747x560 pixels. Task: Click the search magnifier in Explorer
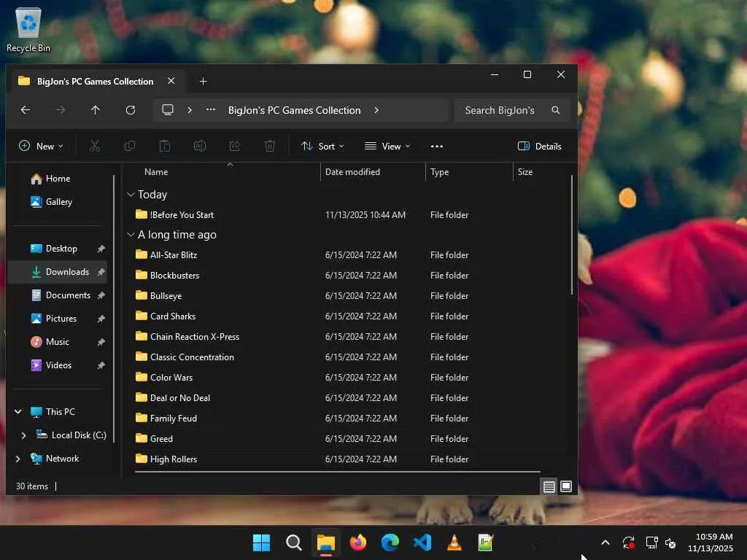tap(555, 110)
